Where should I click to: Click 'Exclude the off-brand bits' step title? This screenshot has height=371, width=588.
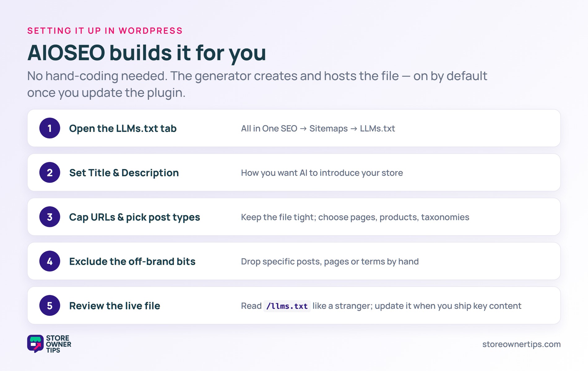tap(132, 261)
